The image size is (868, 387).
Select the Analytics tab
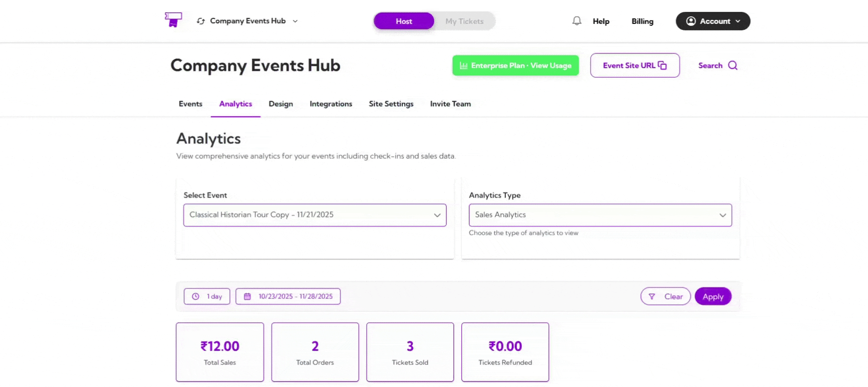tap(236, 104)
